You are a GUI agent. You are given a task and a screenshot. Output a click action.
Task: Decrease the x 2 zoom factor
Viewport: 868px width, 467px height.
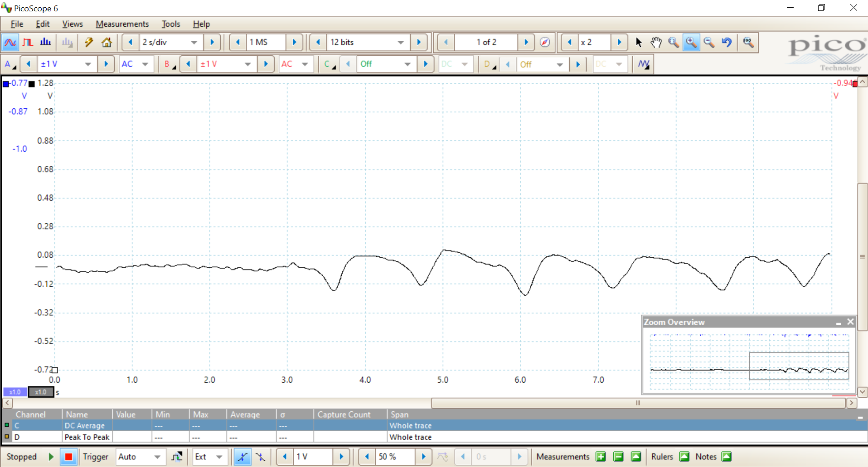click(569, 42)
